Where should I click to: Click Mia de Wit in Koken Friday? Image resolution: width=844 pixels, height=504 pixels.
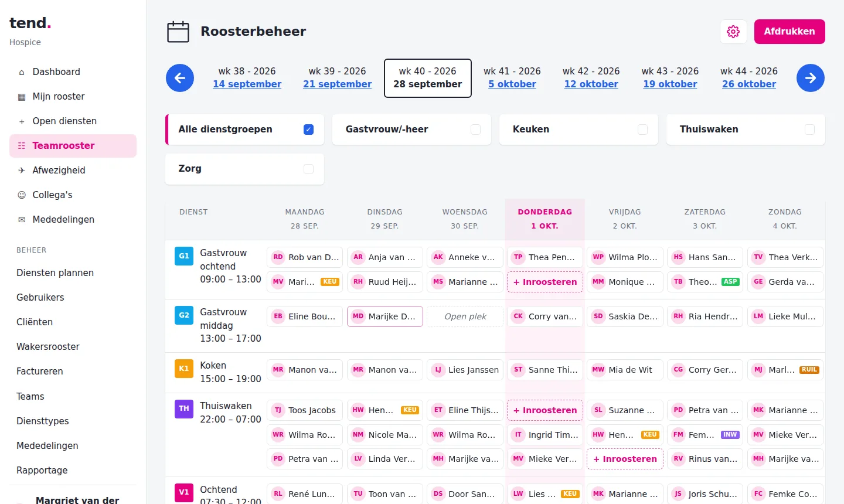[x=625, y=370]
